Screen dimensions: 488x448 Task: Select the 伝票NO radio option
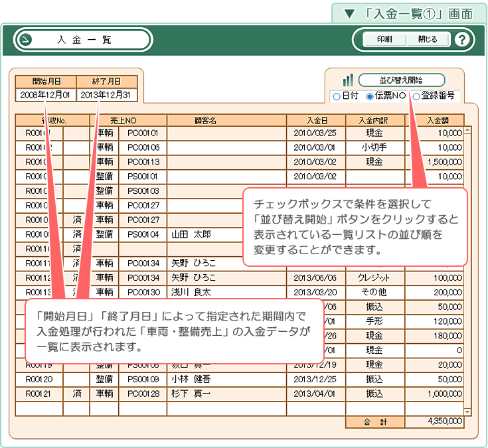coord(370,96)
